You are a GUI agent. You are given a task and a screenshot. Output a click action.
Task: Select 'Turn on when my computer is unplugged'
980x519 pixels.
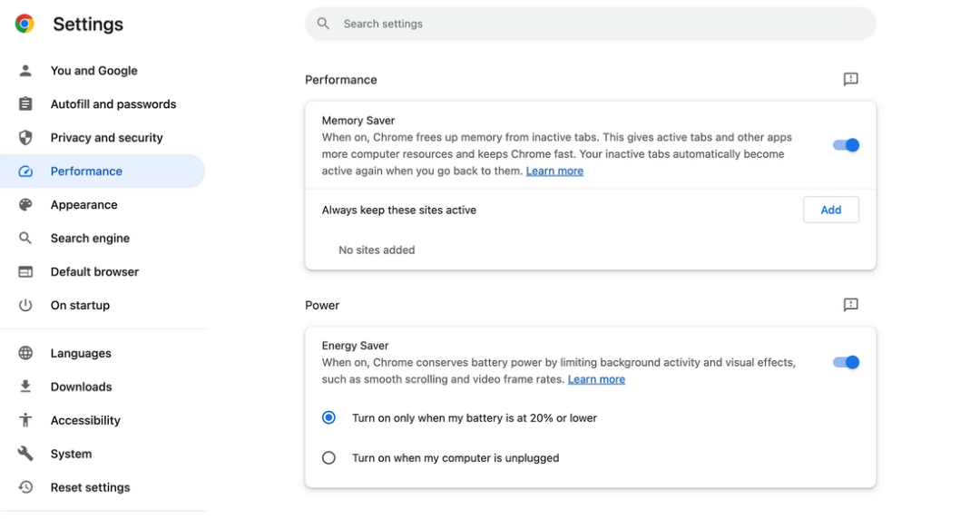[328, 458]
